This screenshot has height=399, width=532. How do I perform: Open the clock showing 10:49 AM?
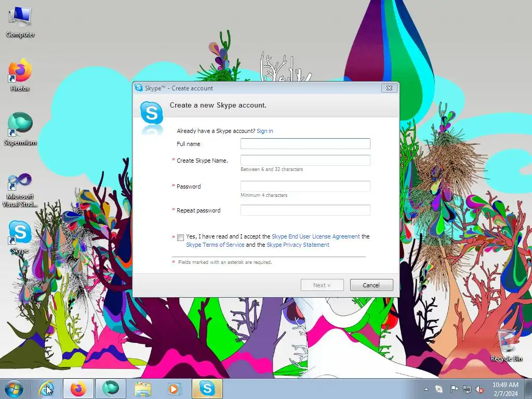pos(505,389)
